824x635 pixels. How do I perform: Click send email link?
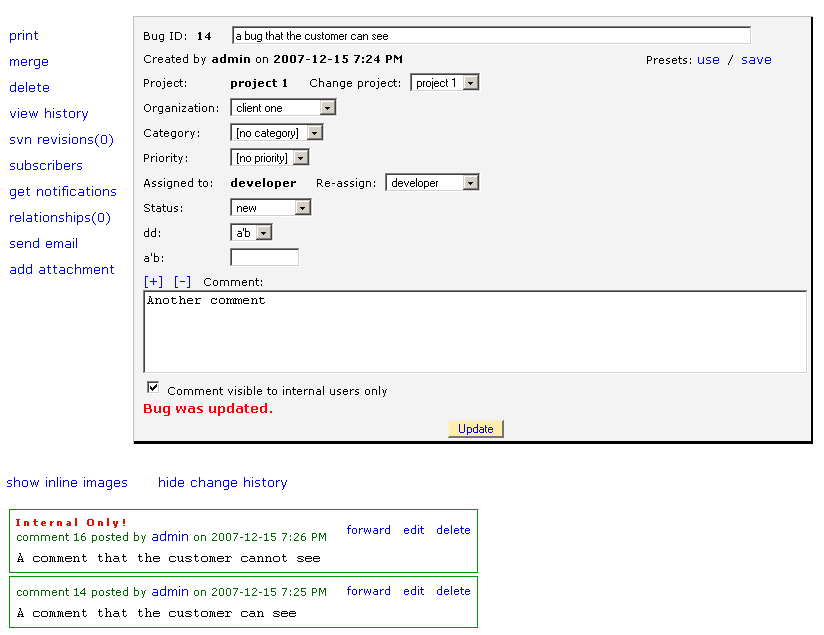coord(44,243)
